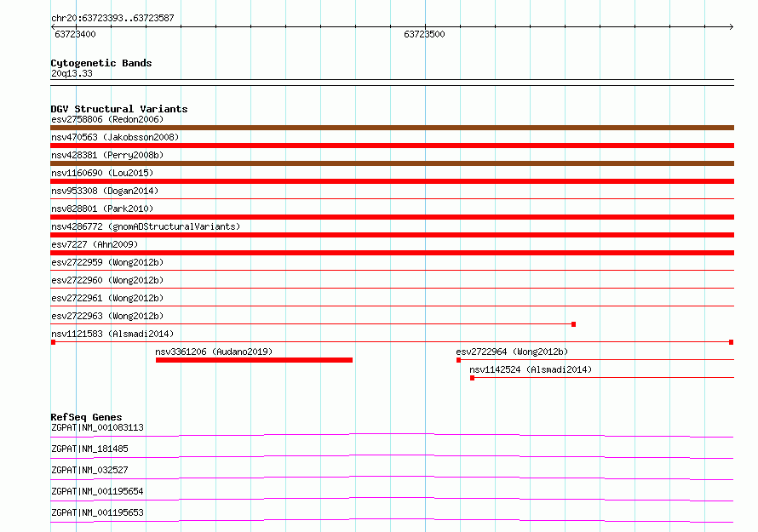Click nsv3361206 (Audano2019) label

pyautogui.click(x=214, y=352)
